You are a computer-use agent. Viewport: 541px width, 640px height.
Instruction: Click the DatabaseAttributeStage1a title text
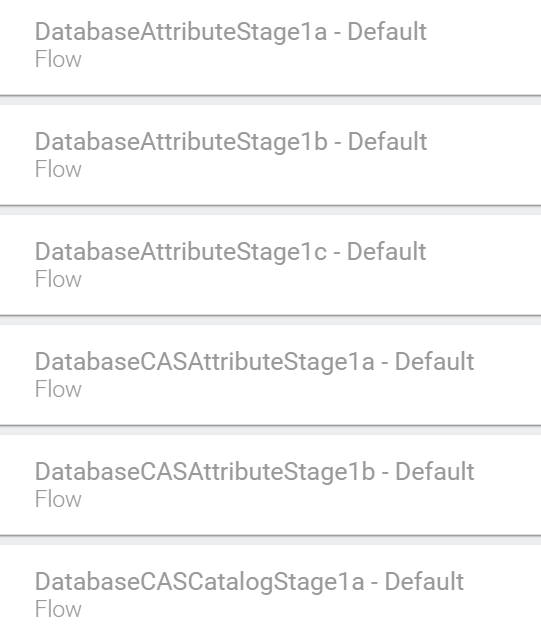pyautogui.click(x=231, y=32)
